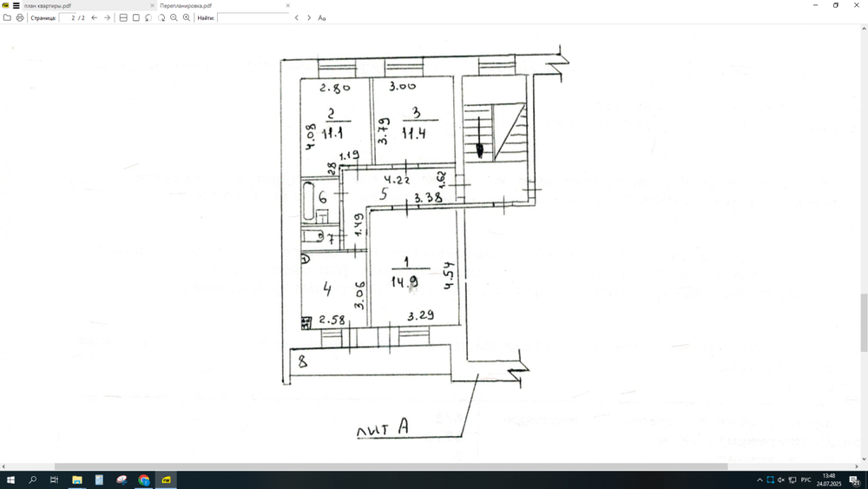Print the document with the printer icon

[20, 17]
